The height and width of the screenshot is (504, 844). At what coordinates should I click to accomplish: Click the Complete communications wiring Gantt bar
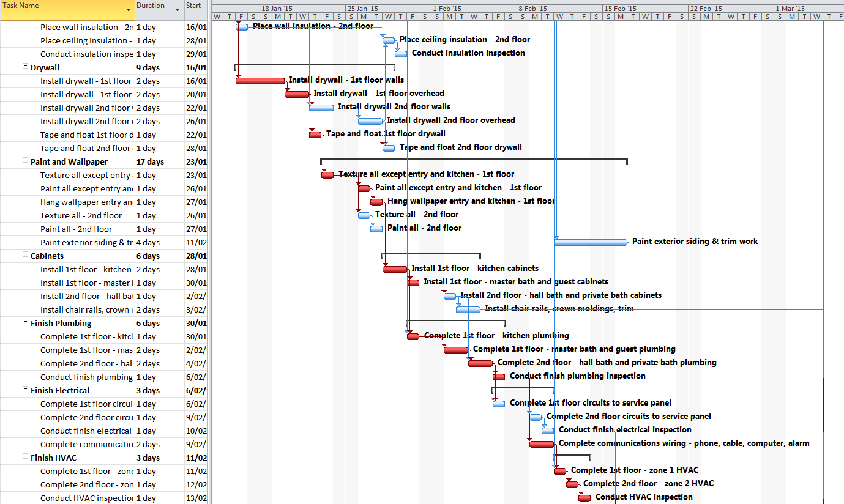point(541,443)
